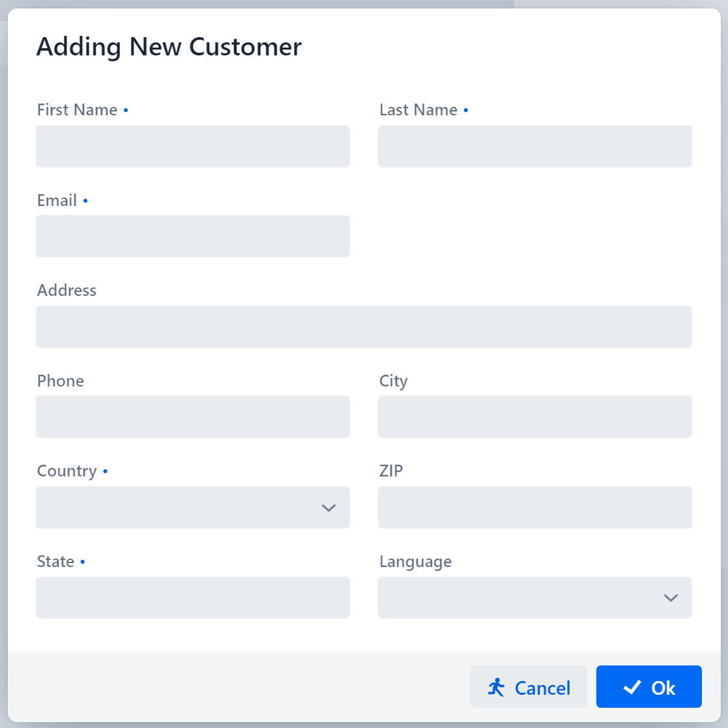Click the required indicator dot next to Last Name
The height and width of the screenshot is (728, 728).
[x=466, y=111]
